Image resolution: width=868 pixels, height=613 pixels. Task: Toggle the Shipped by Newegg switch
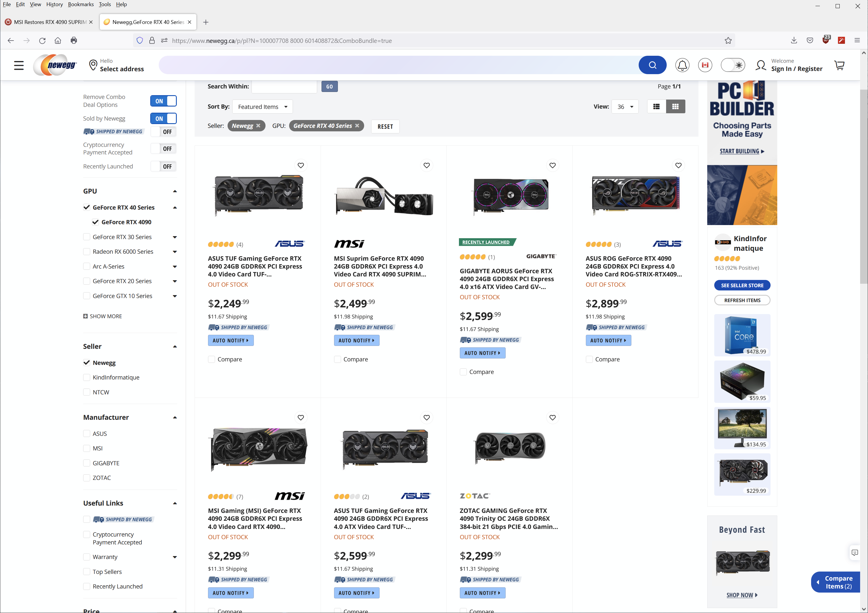(163, 132)
